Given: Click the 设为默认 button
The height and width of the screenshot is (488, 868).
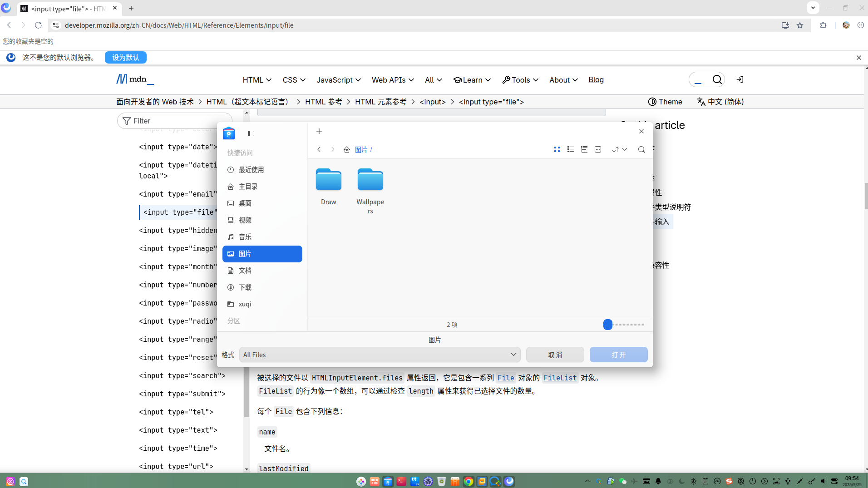Looking at the screenshot, I should [126, 58].
